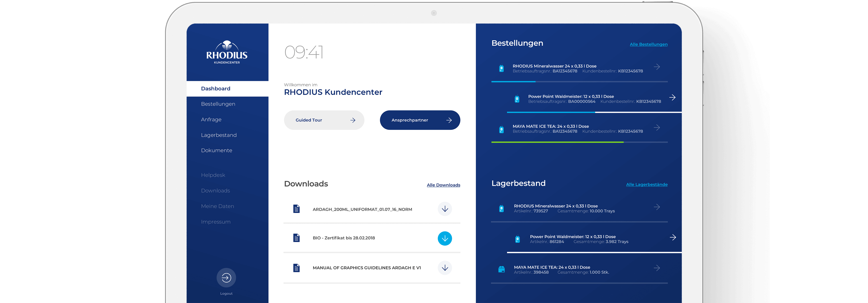Open Dokumente in the sidebar

tap(216, 150)
